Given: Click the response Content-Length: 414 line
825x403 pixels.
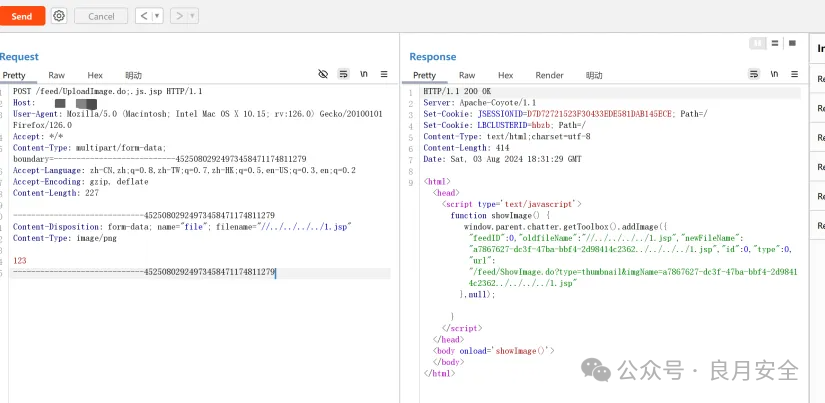Looking at the screenshot, I should click(x=466, y=148).
